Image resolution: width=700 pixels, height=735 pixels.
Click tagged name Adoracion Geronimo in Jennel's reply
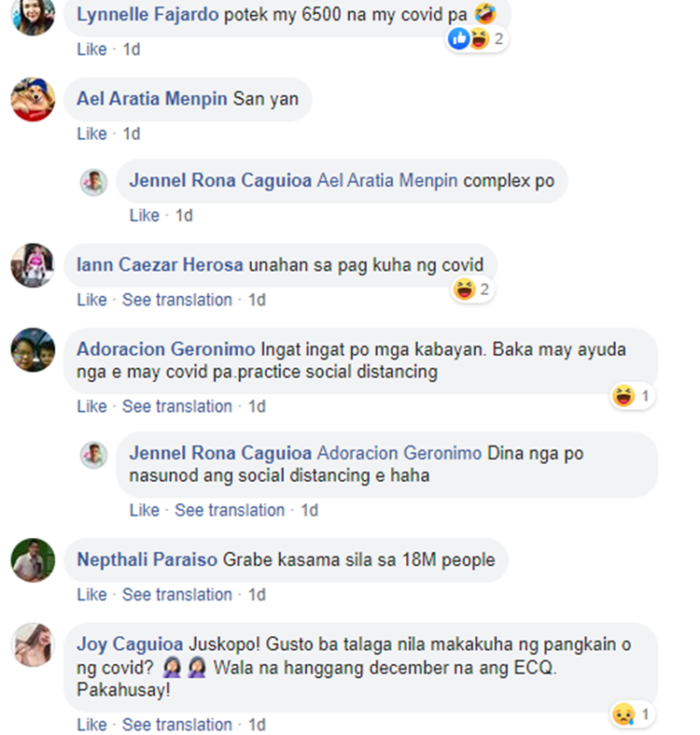pos(399,453)
